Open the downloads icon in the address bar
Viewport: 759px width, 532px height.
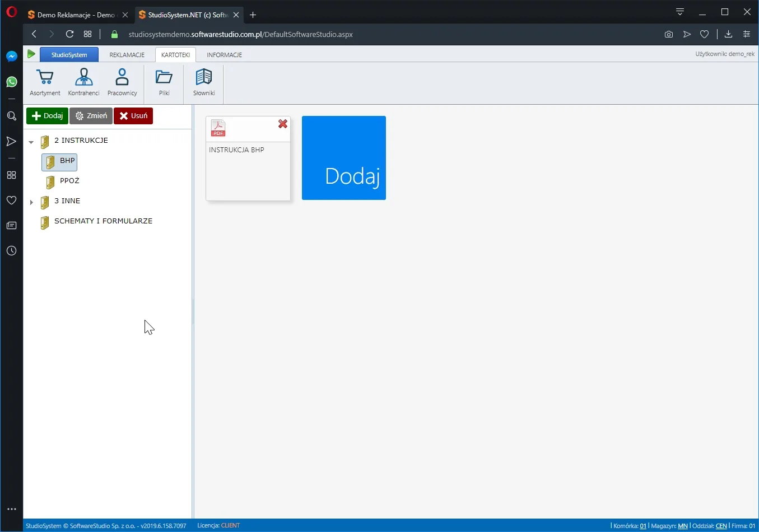pyautogui.click(x=728, y=34)
